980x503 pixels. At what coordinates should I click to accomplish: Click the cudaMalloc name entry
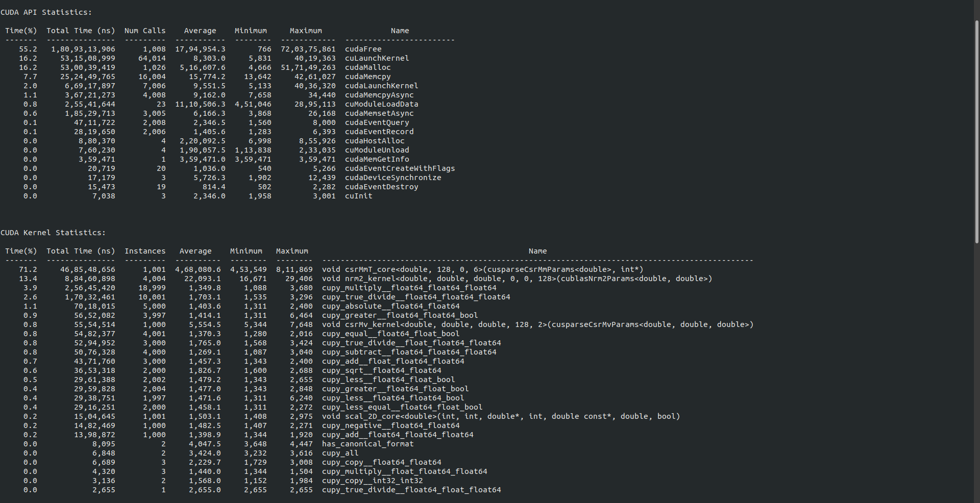(x=368, y=67)
